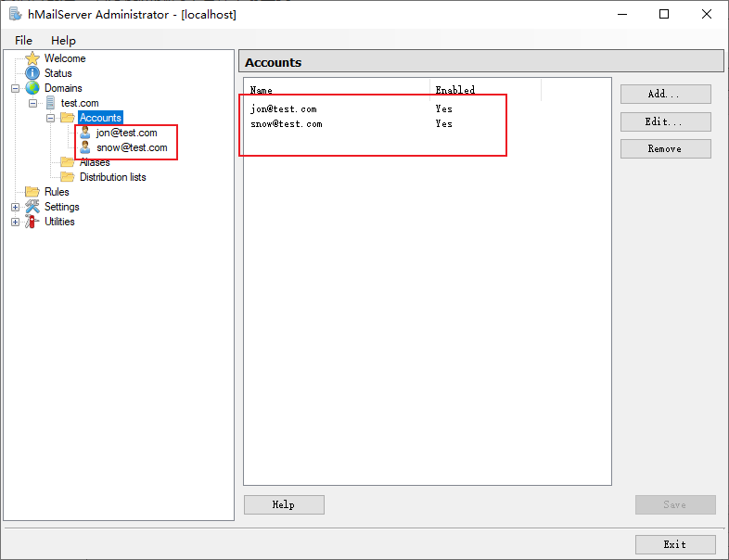Screen dimensions: 729x560
Task: Click the Yes value for jon@test.com
Action: (x=444, y=108)
